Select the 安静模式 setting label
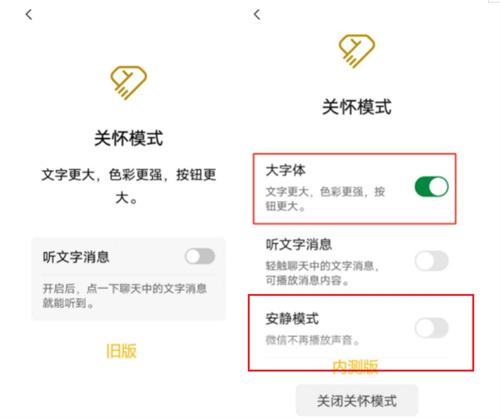Image resolution: width=500 pixels, height=419 pixels. (292, 319)
